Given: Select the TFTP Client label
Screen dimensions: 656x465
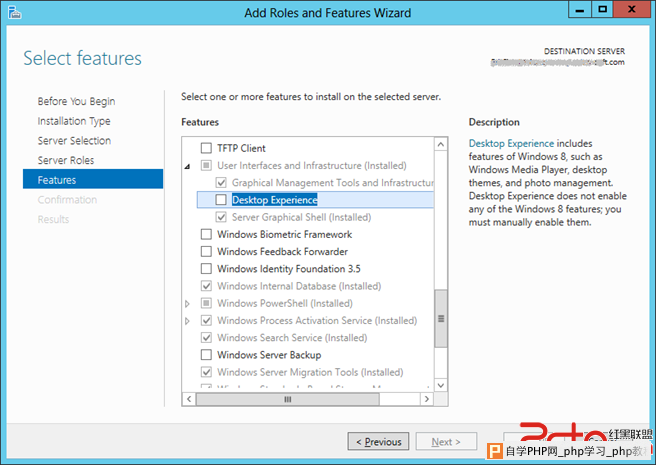Looking at the screenshot, I should coord(241,148).
